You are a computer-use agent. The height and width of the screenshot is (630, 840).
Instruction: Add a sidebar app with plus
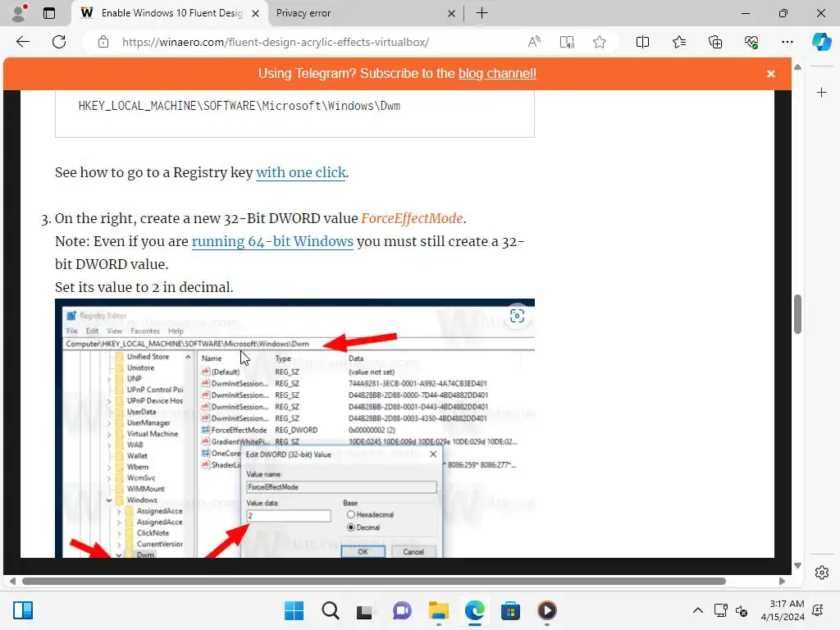pos(821,93)
